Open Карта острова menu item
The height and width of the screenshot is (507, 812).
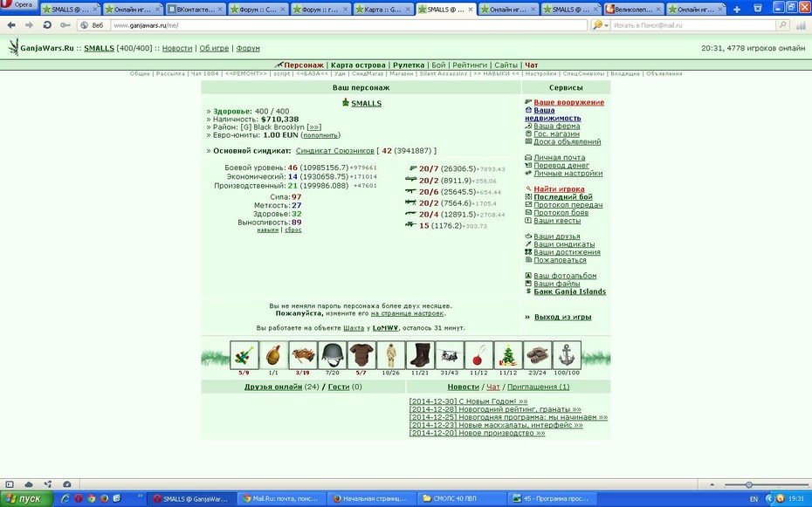click(x=358, y=65)
